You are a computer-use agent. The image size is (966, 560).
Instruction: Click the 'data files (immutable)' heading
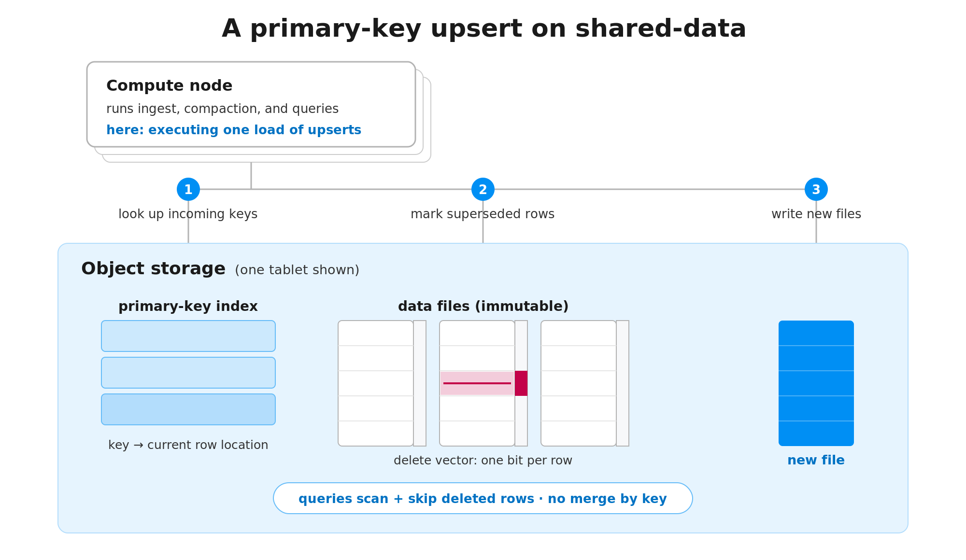point(483,307)
